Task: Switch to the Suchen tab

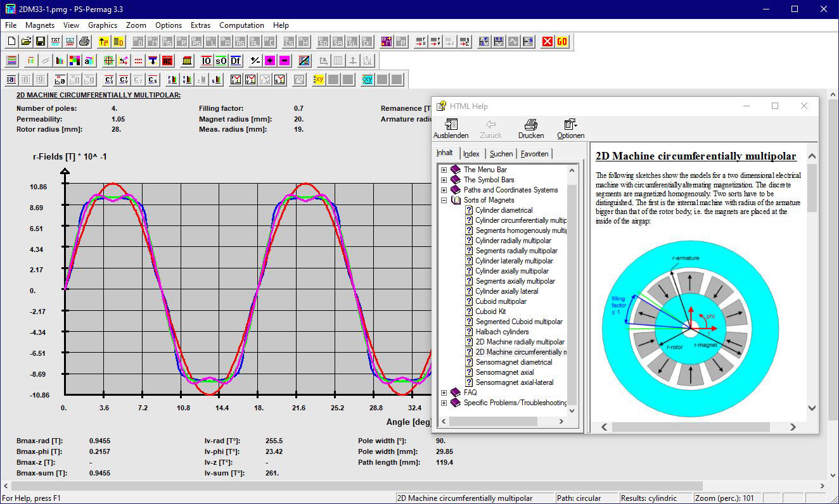Action: [501, 154]
